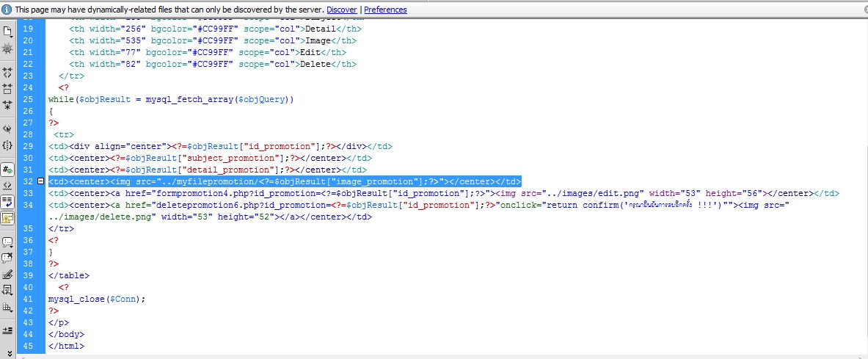The height and width of the screenshot is (359, 868).
Task: Click Wrap Tag pencil icon
Action: pyautogui.click(x=8, y=275)
